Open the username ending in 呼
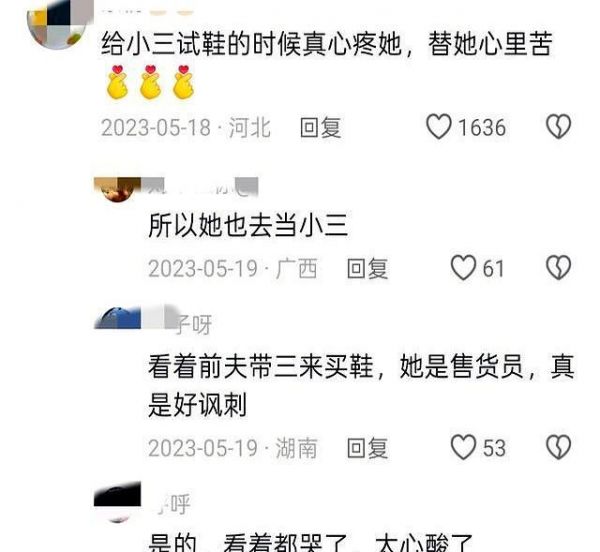The width and height of the screenshot is (600, 552). [x=171, y=504]
